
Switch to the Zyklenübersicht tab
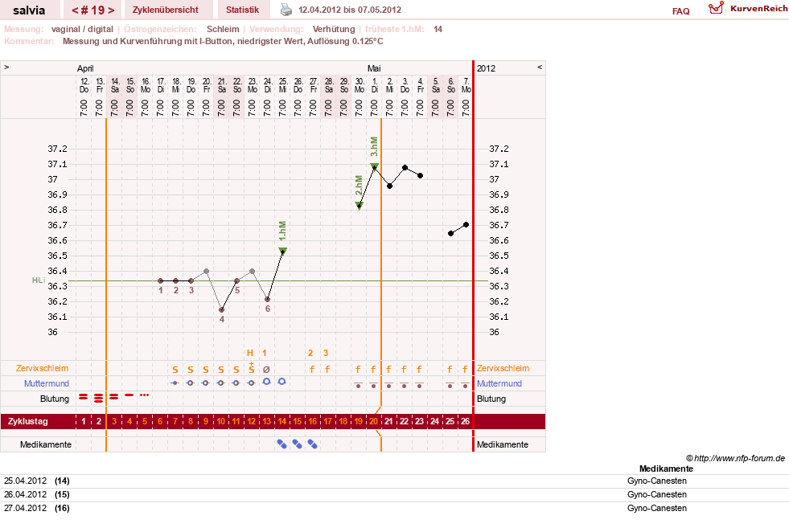(x=166, y=10)
